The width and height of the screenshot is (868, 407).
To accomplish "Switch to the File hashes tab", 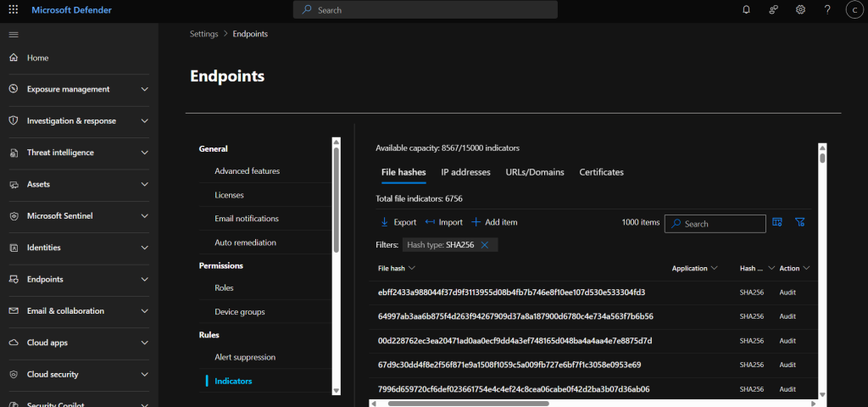I will [403, 172].
